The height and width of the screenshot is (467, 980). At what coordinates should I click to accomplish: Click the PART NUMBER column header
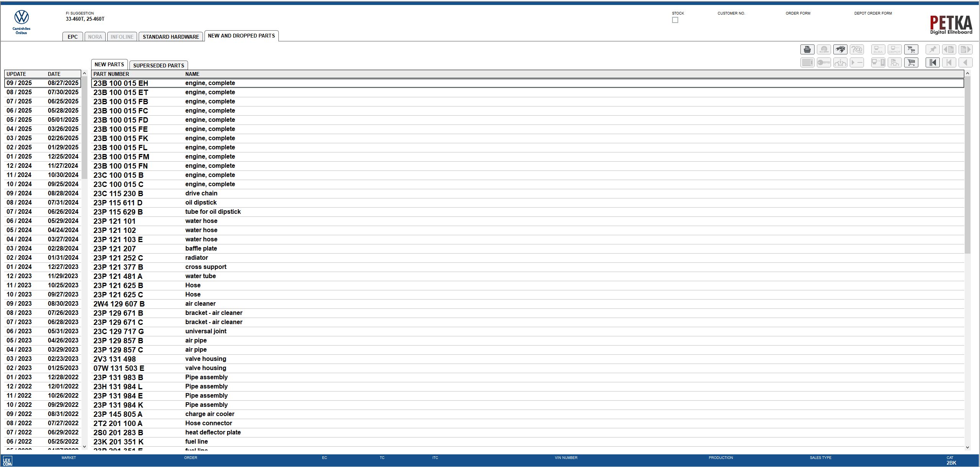pyautogui.click(x=111, y=74)
